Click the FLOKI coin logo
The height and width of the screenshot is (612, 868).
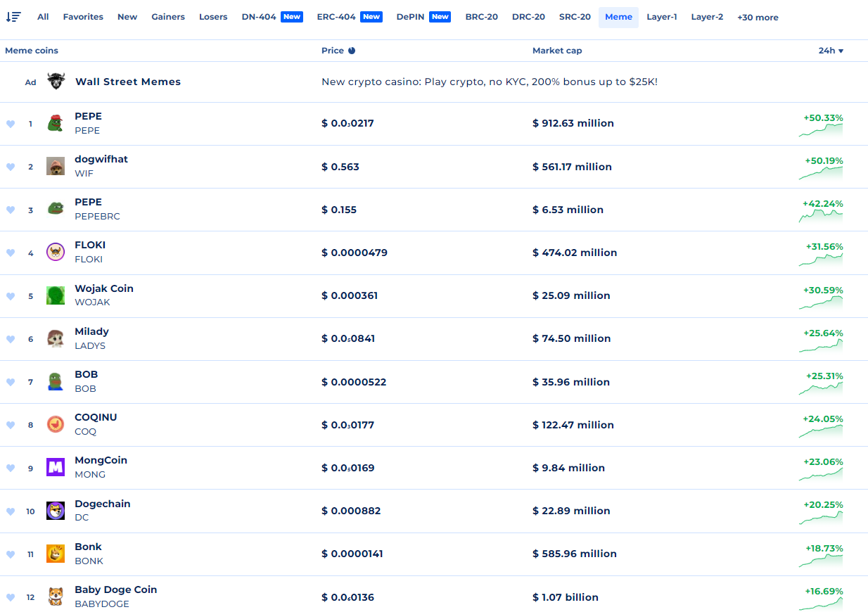click(x=56, y=252)
